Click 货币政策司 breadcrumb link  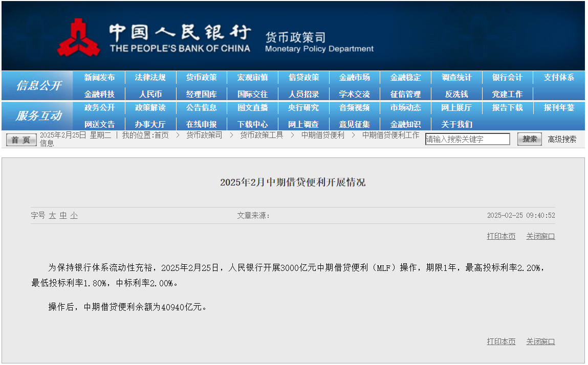(204, 135)
